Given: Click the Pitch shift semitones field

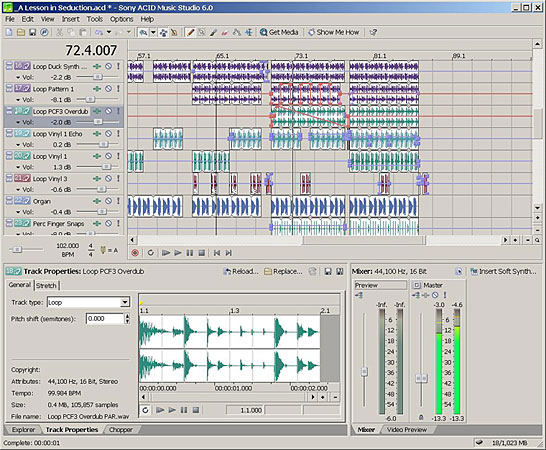Looking at the screenshot, I should [x=105, y=319].
